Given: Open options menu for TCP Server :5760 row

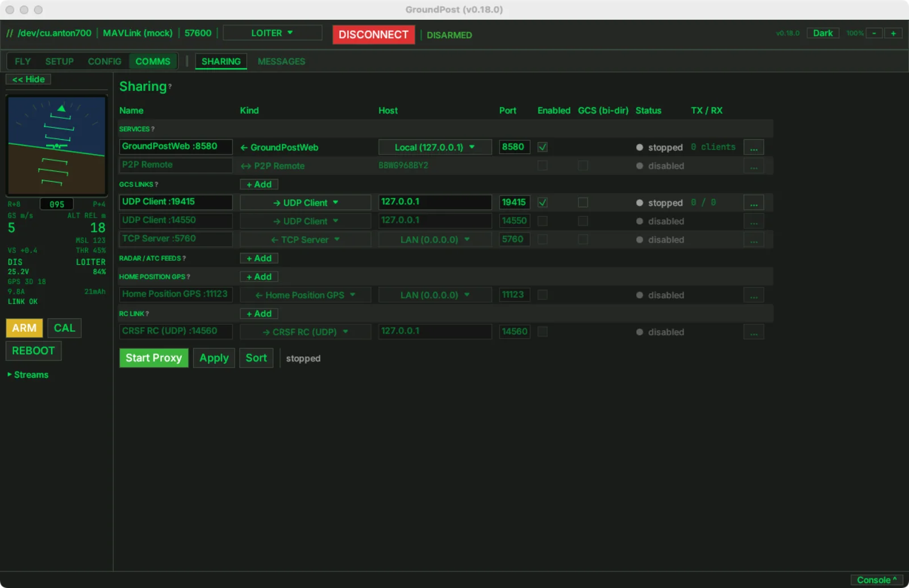Looking at the screenshot, I should [x=753, y=240].
